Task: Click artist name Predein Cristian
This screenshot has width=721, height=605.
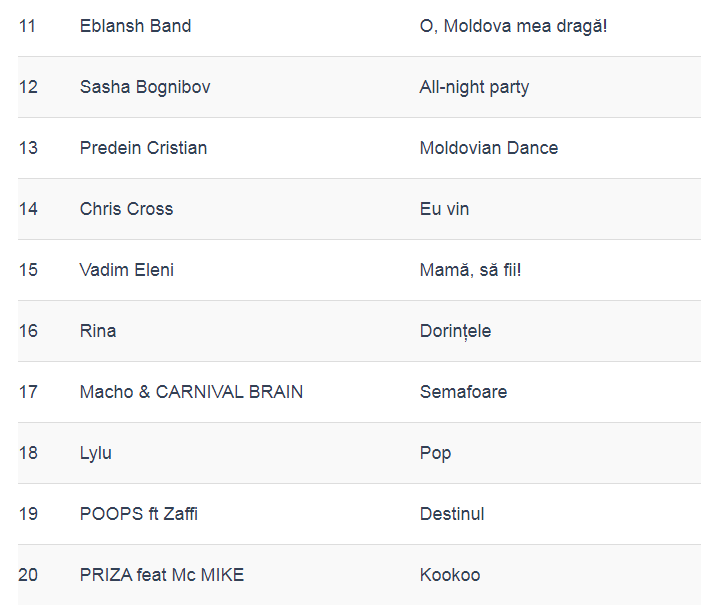Action: [143, 148]
